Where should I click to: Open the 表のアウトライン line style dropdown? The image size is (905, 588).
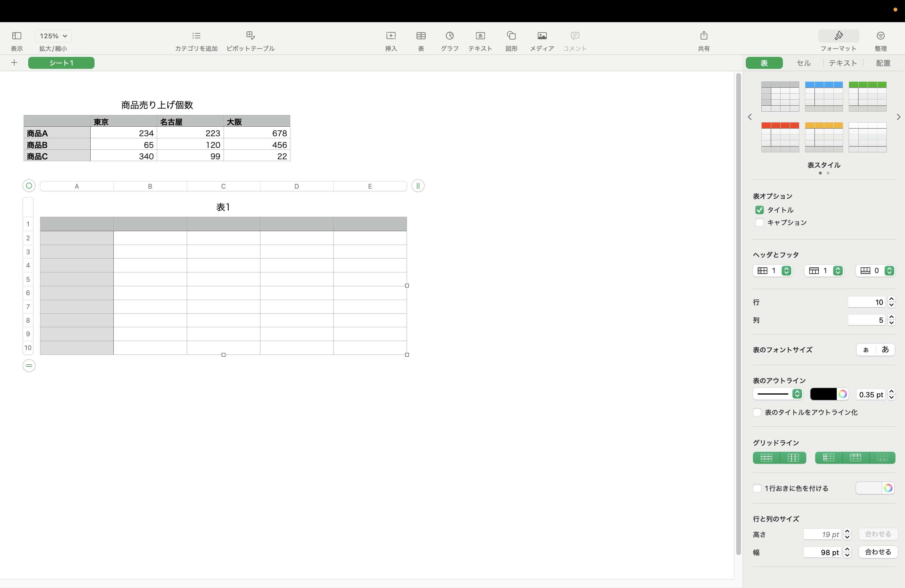(778, 394)
